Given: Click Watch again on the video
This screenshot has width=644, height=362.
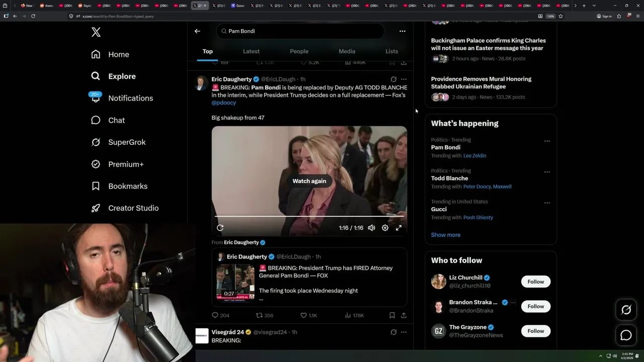Looking at the screenshot, I should click(309, 181).
